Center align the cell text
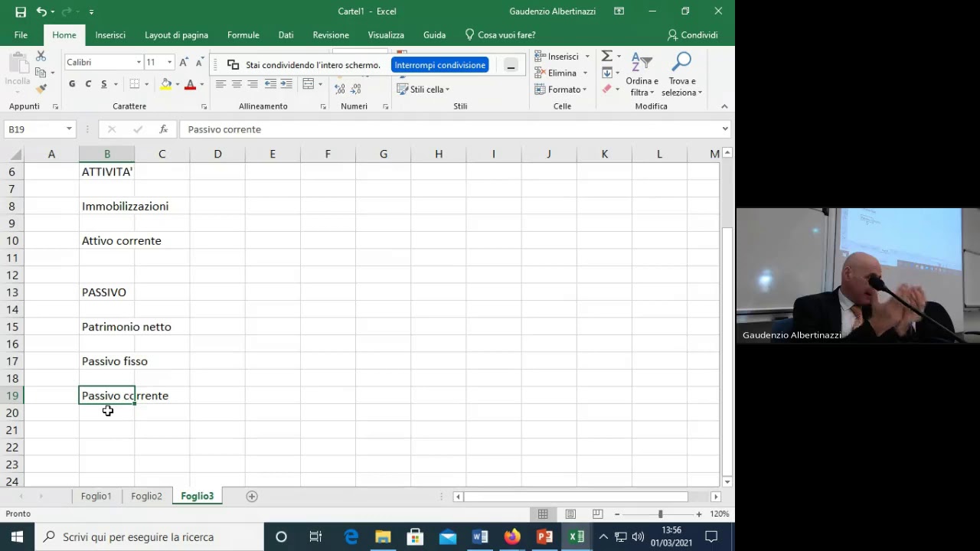980x551 pixels. point(237,84)
